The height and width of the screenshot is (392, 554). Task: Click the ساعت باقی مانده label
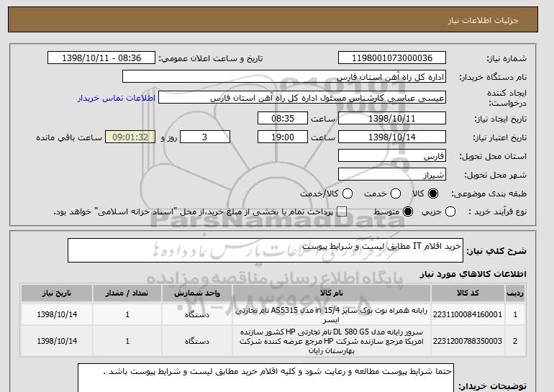(69, 137)
